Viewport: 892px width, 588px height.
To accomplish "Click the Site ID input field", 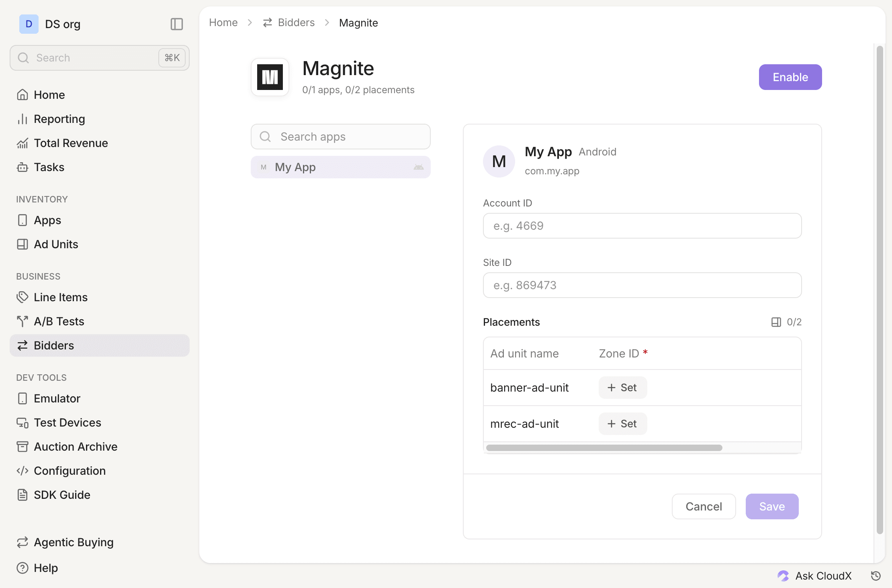I will click(x=642, y=285).
